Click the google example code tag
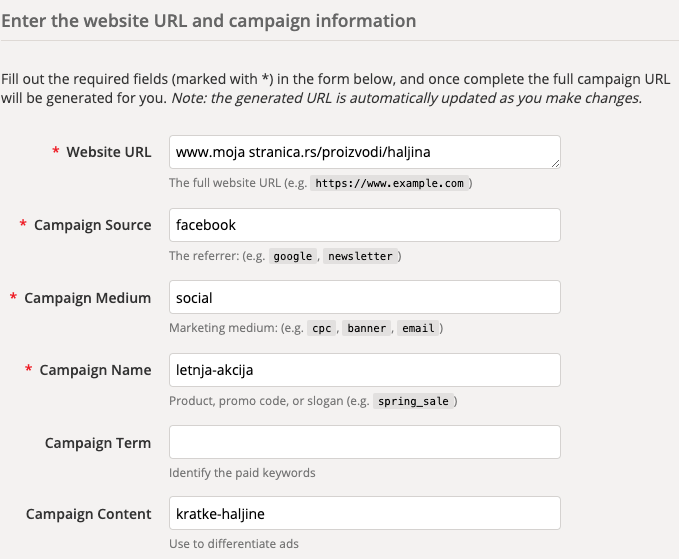 (x=293, y=256)
